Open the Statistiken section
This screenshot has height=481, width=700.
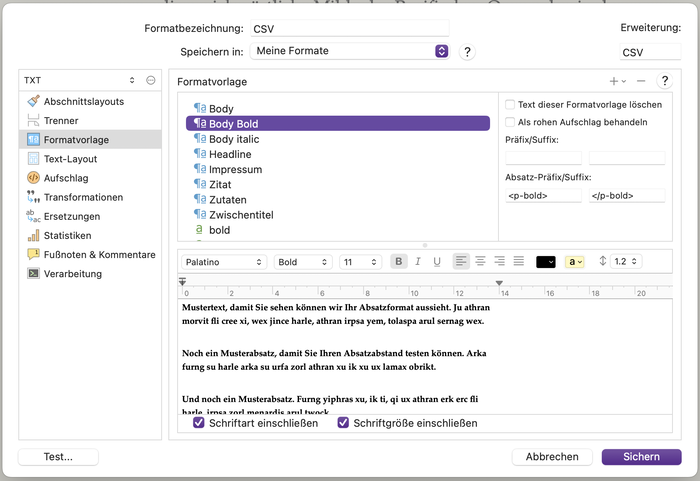[90, 236]
